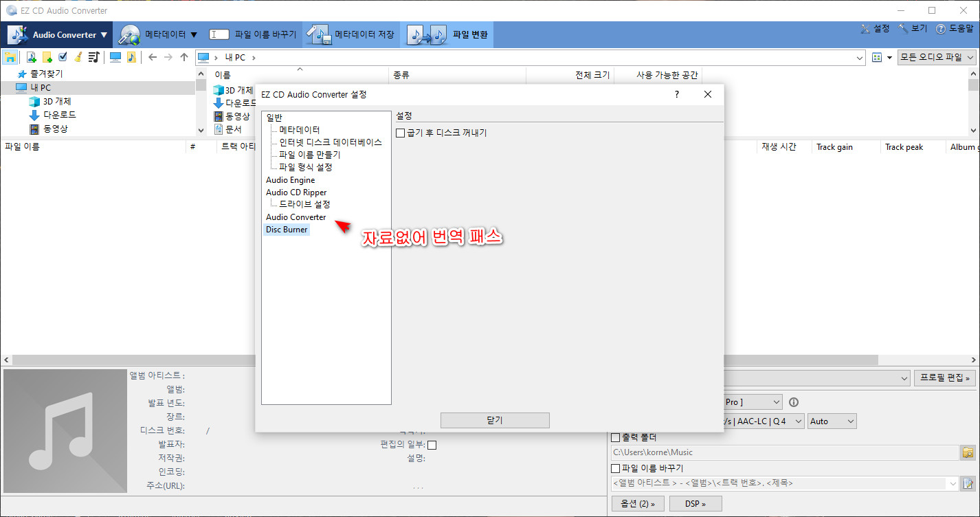Screen dimensions: 980x517
Task: Click the 닫기 button in settings dialog
Action: [x=495, y=420]
